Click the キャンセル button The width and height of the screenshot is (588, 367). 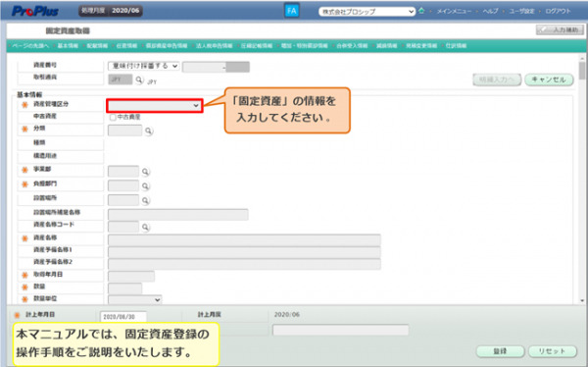549,79
